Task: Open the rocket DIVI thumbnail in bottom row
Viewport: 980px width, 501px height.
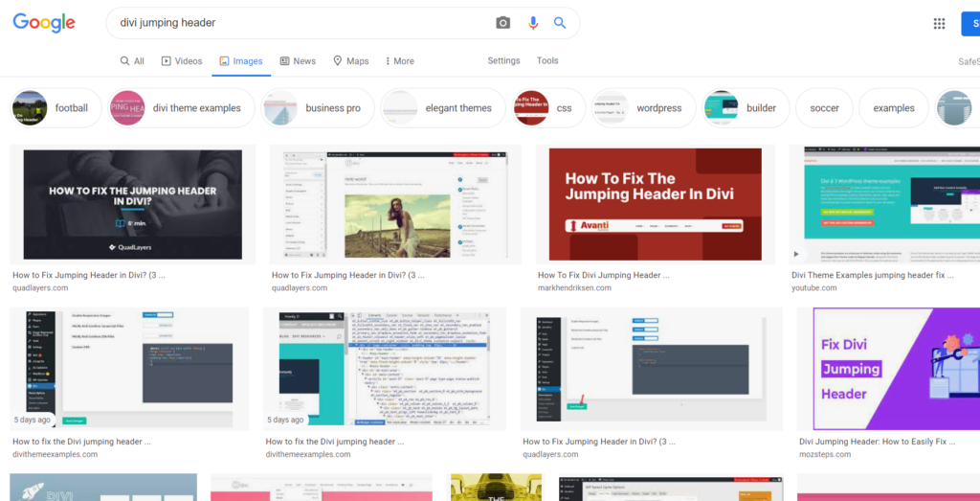Action: [103, 488]
